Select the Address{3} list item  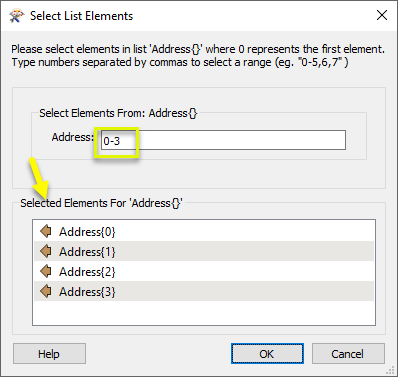tap(204, 291)
